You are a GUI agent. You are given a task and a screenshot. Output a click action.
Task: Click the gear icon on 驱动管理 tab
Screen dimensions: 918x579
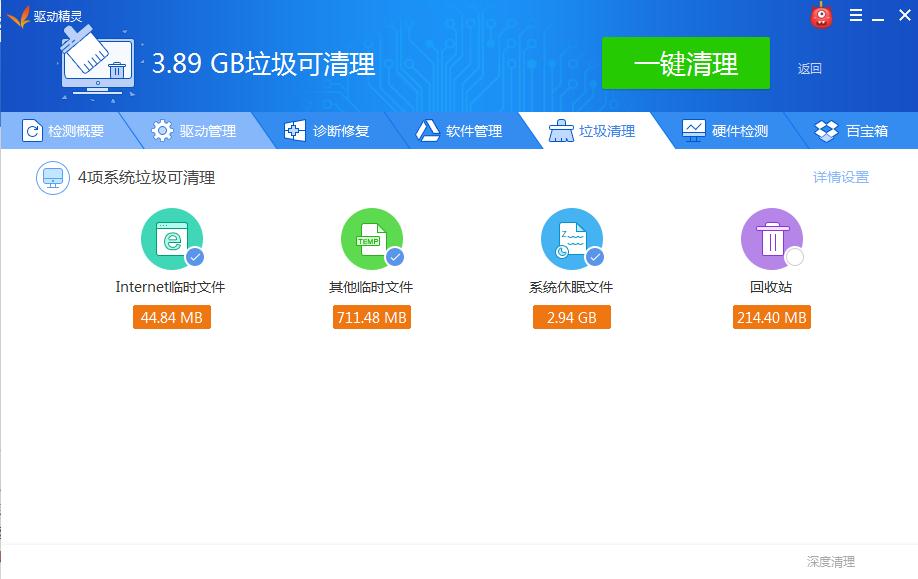coord(162,131)
